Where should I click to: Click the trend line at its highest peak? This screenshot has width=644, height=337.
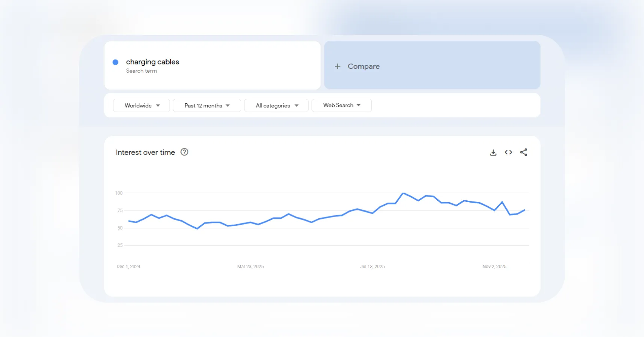click(404, 193)
